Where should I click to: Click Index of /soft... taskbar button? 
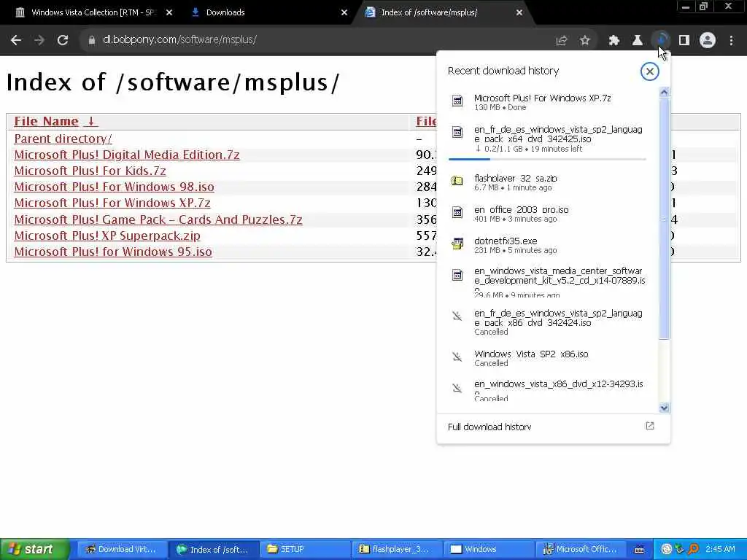[214, 550]
